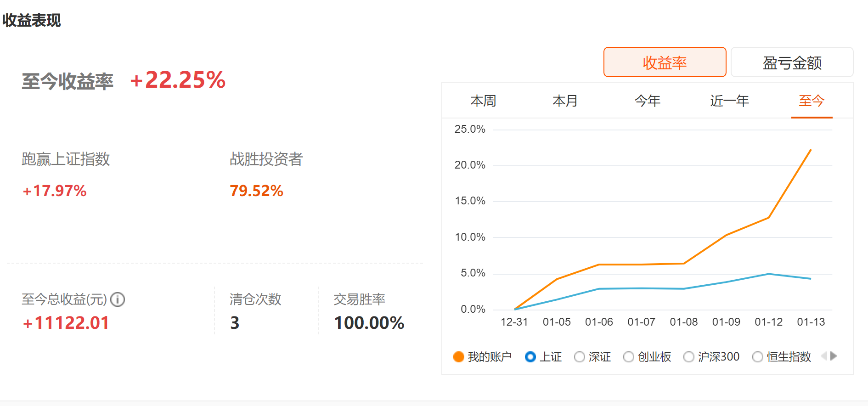Click the 收益率 button

click(665, 62)
